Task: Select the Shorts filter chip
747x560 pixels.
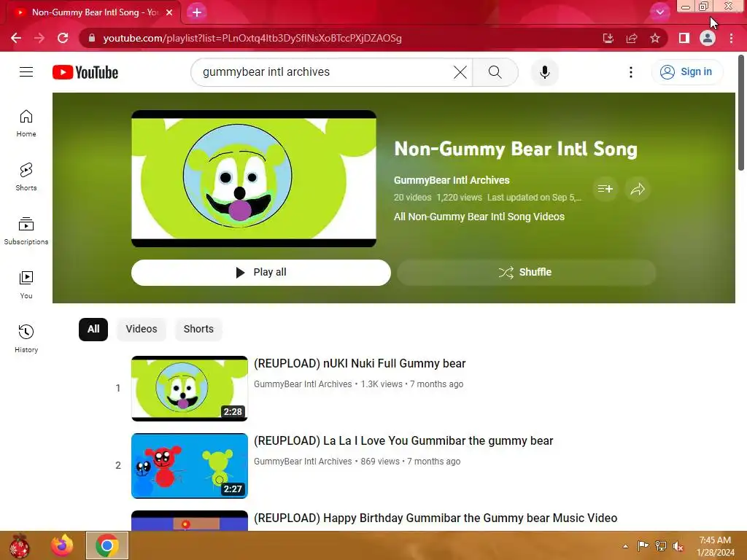Action: (198, 329)
